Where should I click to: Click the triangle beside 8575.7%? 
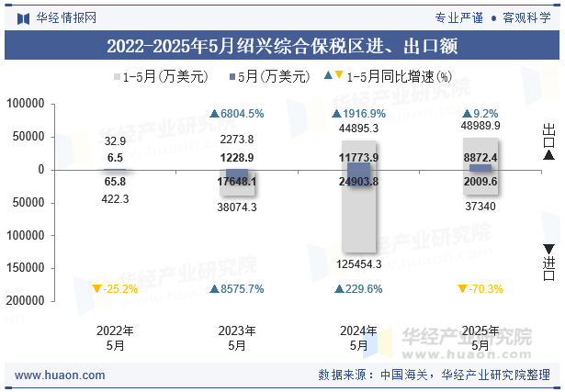click(x=215, y=288)
